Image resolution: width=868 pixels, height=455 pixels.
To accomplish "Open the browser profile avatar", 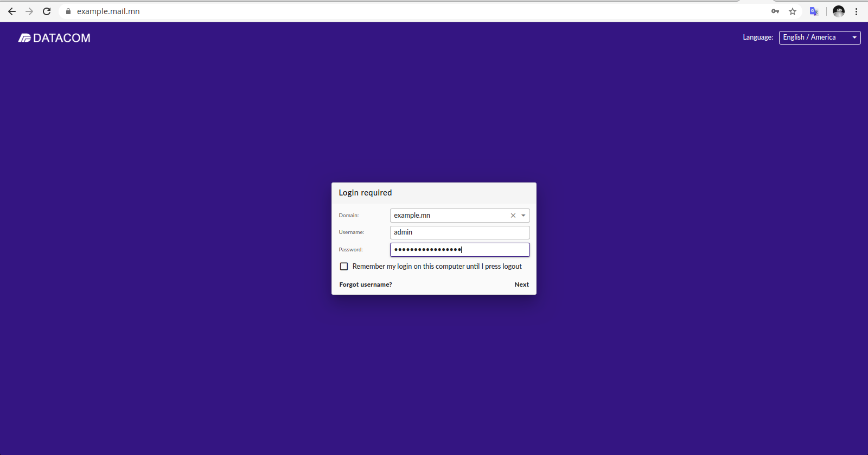I will click(839, 11).
